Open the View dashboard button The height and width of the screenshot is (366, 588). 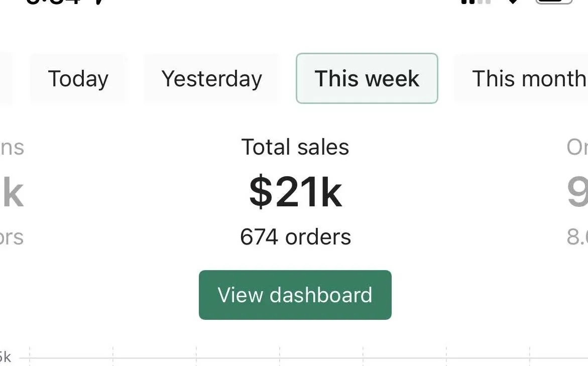(x=295, y=295)
